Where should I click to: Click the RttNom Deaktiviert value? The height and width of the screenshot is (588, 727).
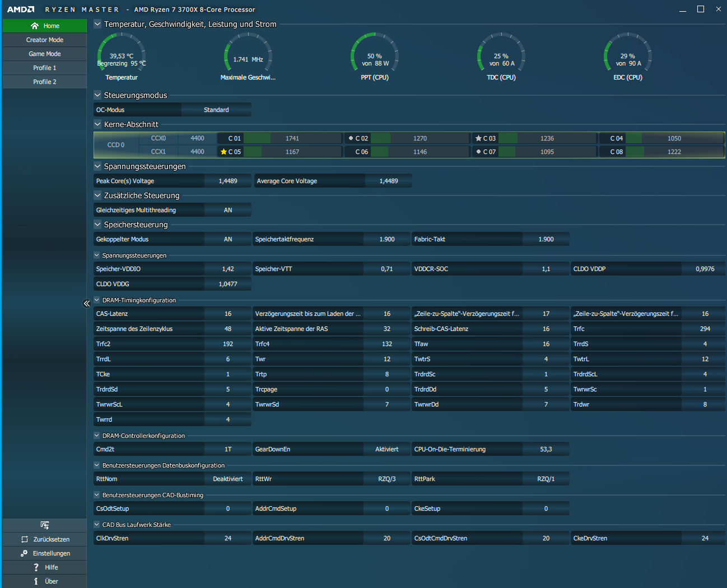point(228,479)
